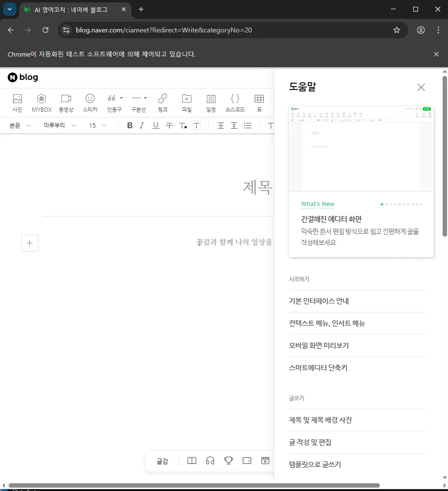Search music via headphones icon

coord(210,461)
